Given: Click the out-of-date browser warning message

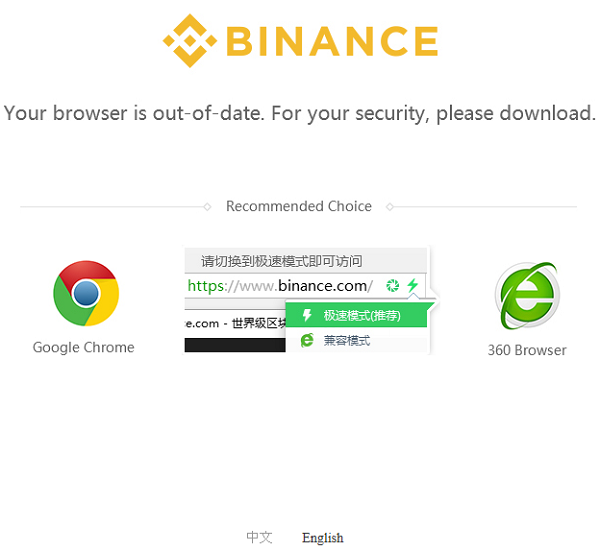Looking at the screenshot, I should (x=300, y=114).
